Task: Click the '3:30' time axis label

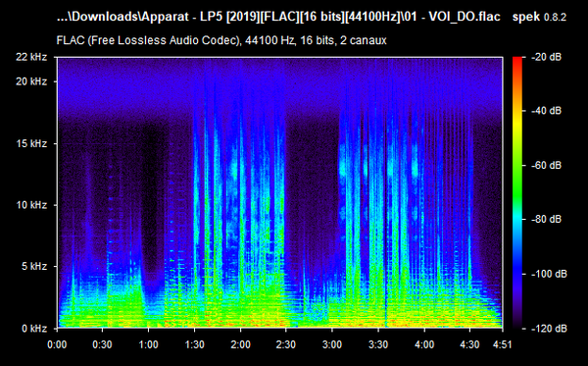Action: pyautogui.click(x=378, y=344)
